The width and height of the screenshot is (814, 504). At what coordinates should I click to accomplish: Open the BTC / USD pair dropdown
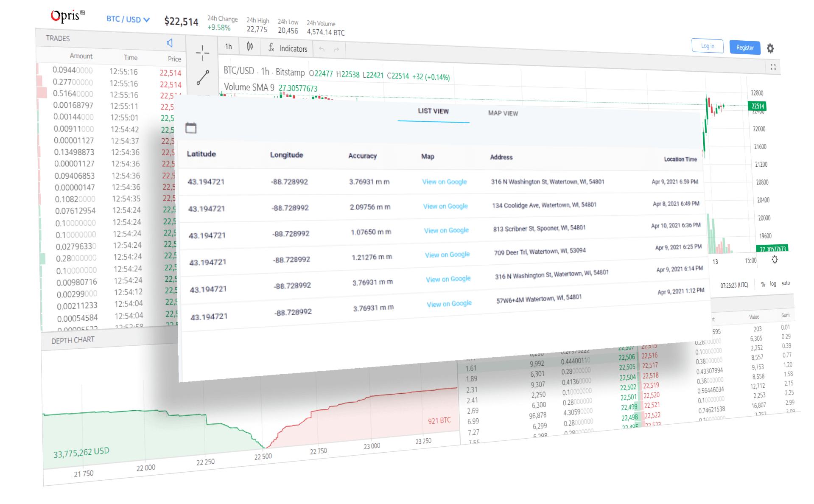128,20
